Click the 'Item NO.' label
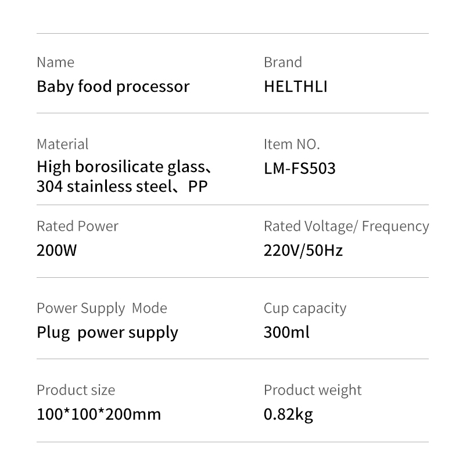The width and height of the screenshot is (459, 476). point(292,144)
